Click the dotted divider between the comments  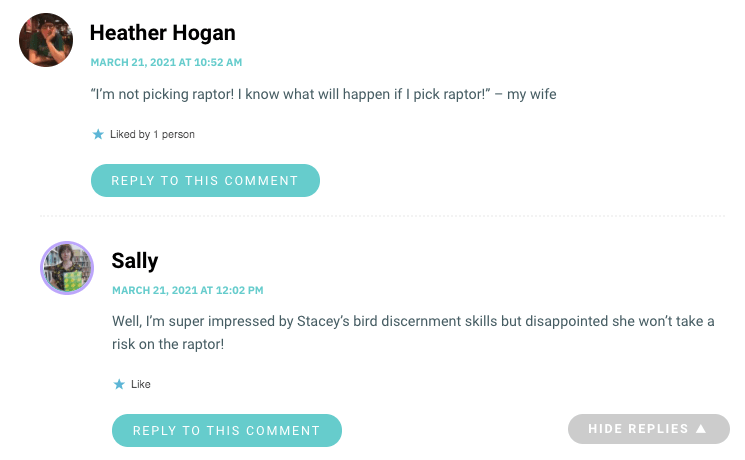(382, 216)
